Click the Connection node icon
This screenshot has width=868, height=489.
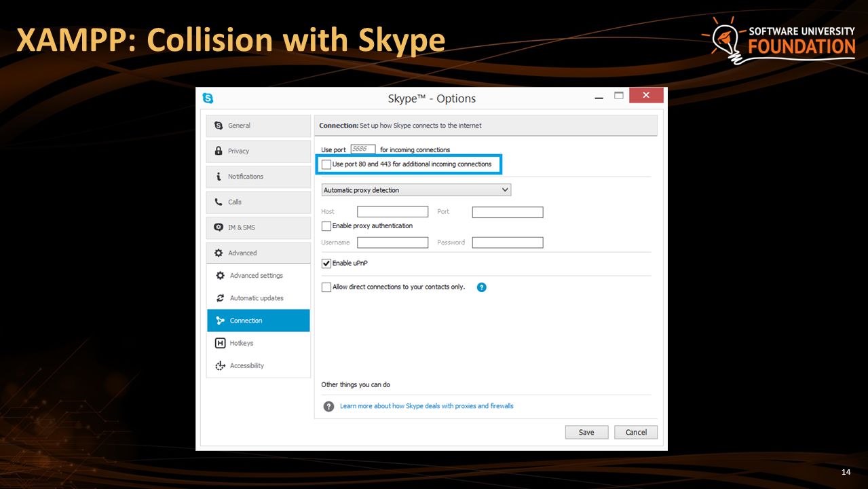[x=221, y=321]
